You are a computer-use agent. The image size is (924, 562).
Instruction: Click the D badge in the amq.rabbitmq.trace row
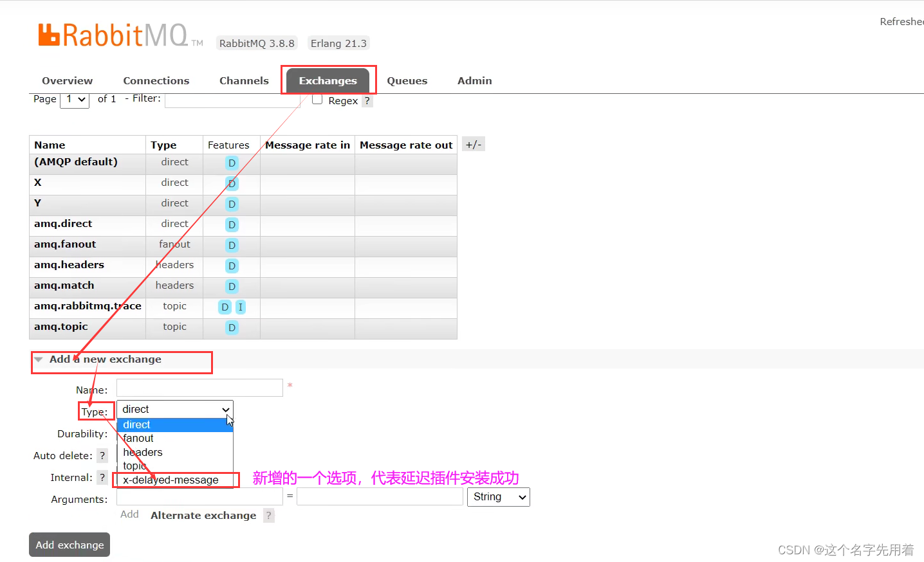[x=225, y=307]
